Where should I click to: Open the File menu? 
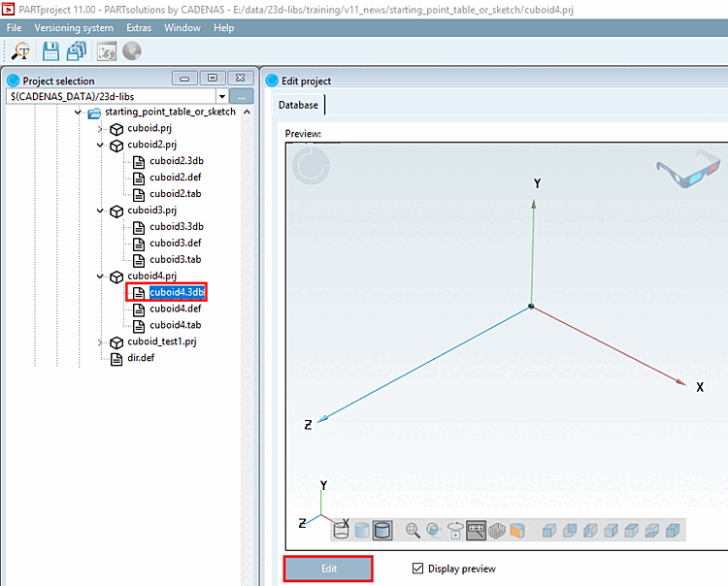(14, 28)
